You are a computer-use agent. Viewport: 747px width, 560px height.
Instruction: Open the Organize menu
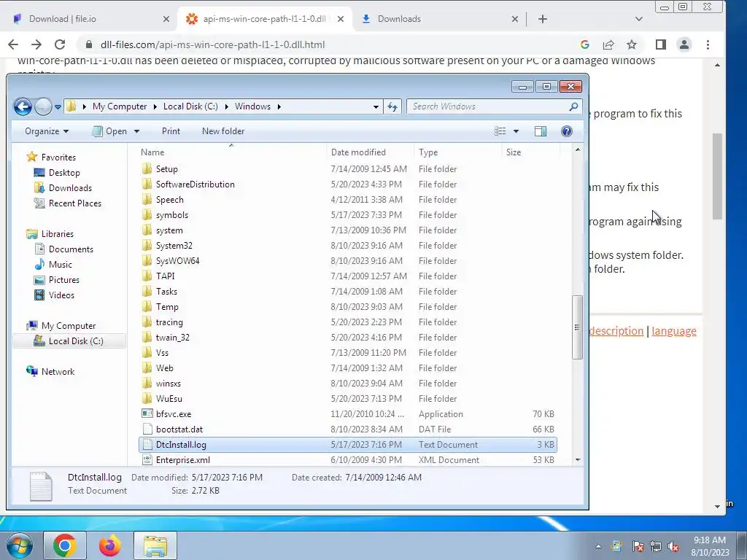pyautogui.click(x=47, y=131)
